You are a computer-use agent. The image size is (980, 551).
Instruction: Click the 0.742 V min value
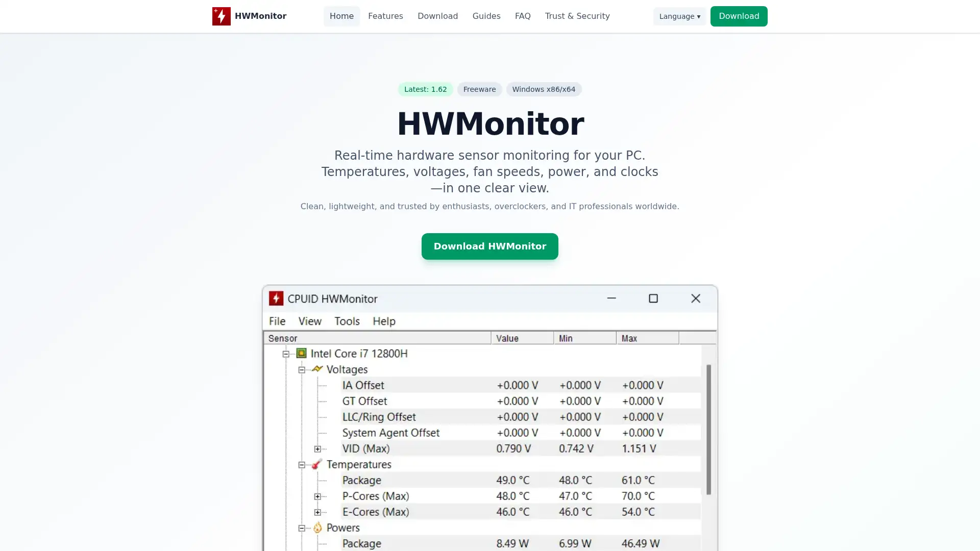pyautogui.click(x=576, y=448)
